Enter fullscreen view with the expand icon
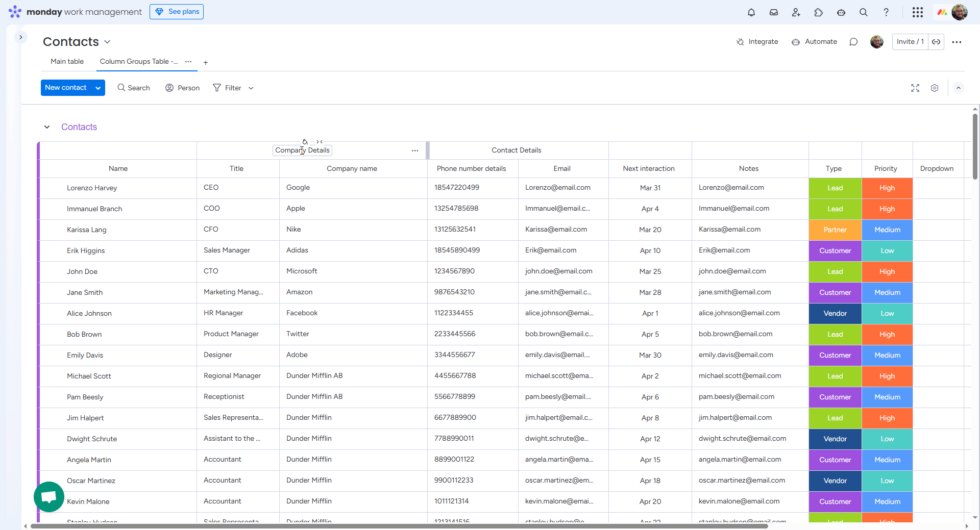The height and width of the screenshot is (530, 980). point(915,88)
